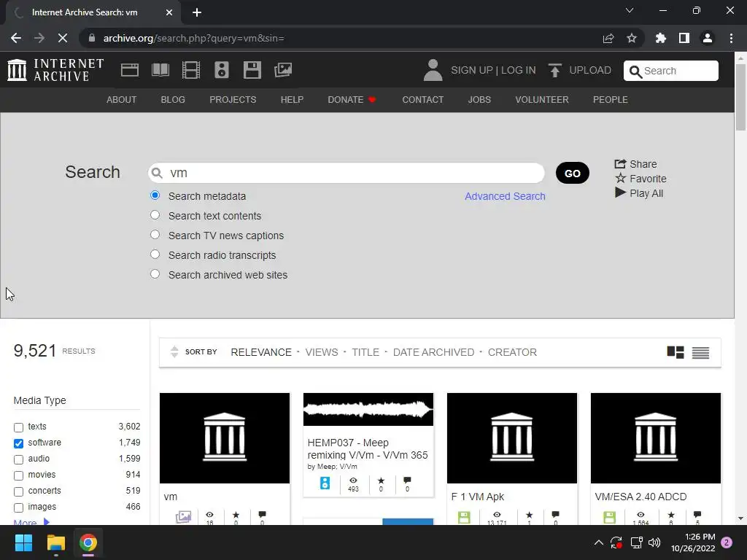Open the tab search chevron in Chrome
This screenshot has height=560, width=747.
(630, 10)
